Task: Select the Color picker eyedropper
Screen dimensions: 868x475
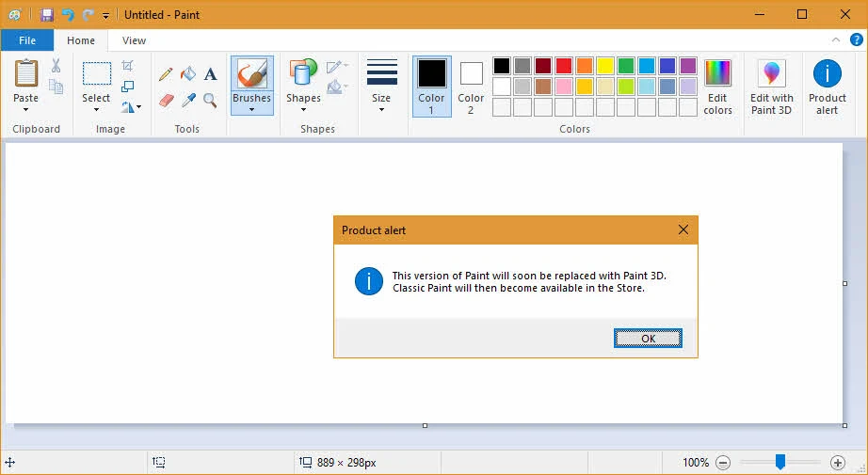Action: [x=188, y=100]
